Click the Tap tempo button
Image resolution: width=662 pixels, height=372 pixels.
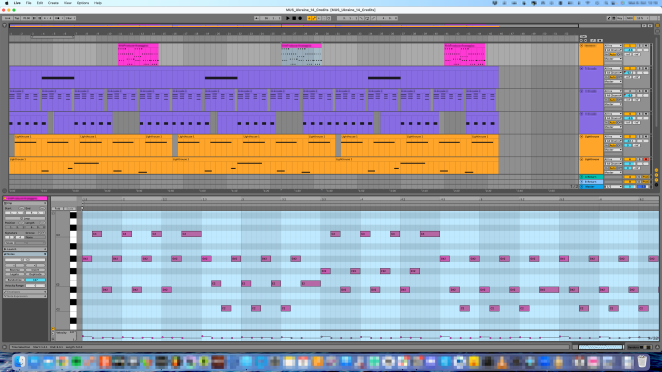click(17, 18)
